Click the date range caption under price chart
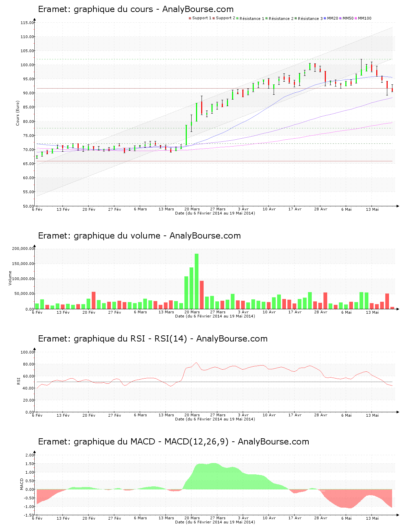The height and width of the screenshot is (532, 412). point(215,213)
